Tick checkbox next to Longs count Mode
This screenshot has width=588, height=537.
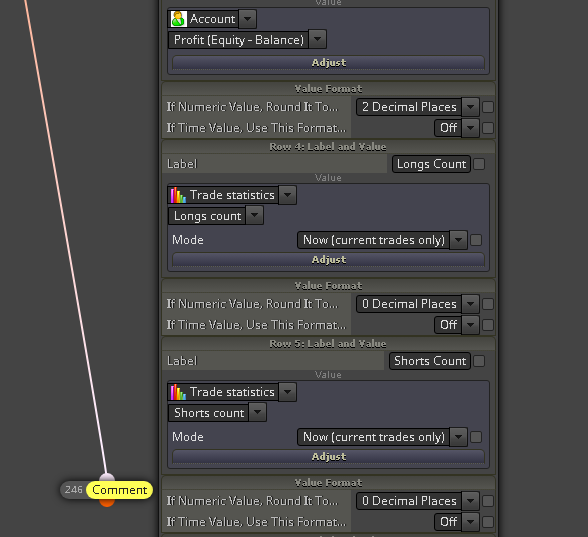coord(476,240)
